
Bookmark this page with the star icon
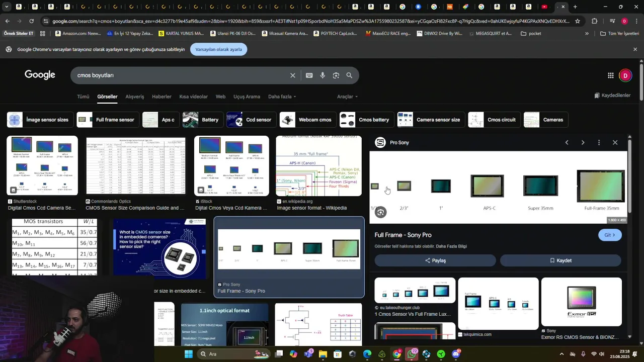click(x=578, y=21)
